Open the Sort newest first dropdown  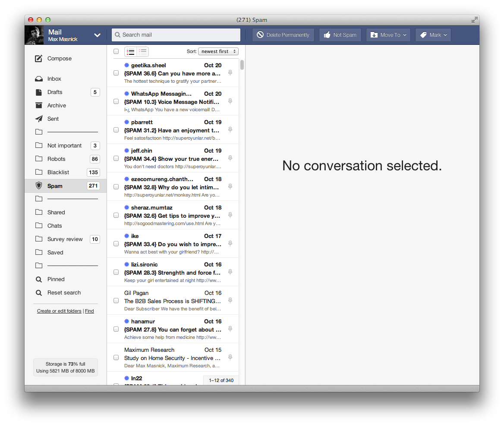coord(218,52)
